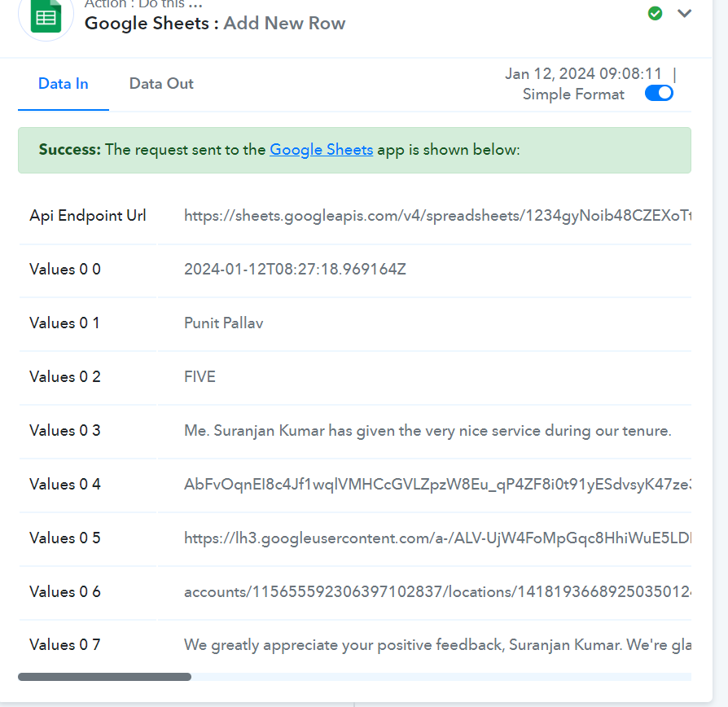The width and height of the screenshot is (728, 707).
Task: Click the googleusercontent URL value
Action: 437,538
